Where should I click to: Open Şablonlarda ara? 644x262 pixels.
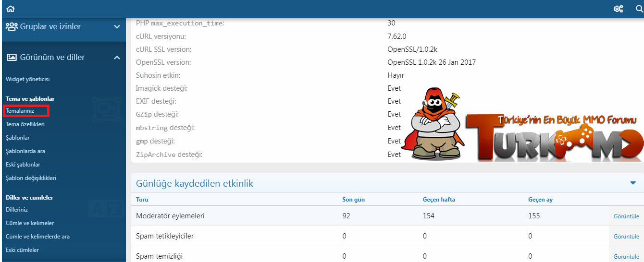[x=25, y=151]
